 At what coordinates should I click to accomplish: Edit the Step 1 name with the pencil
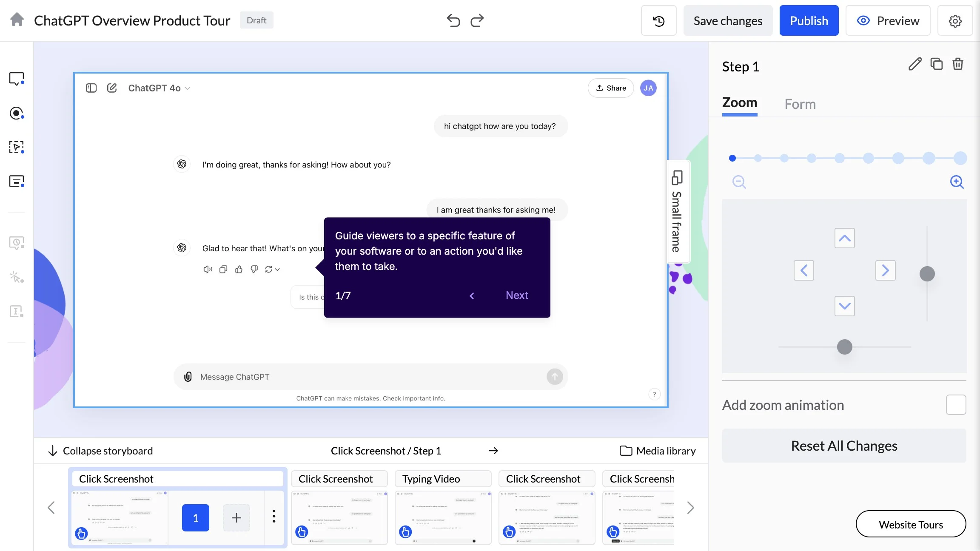[x=915, y=64]
